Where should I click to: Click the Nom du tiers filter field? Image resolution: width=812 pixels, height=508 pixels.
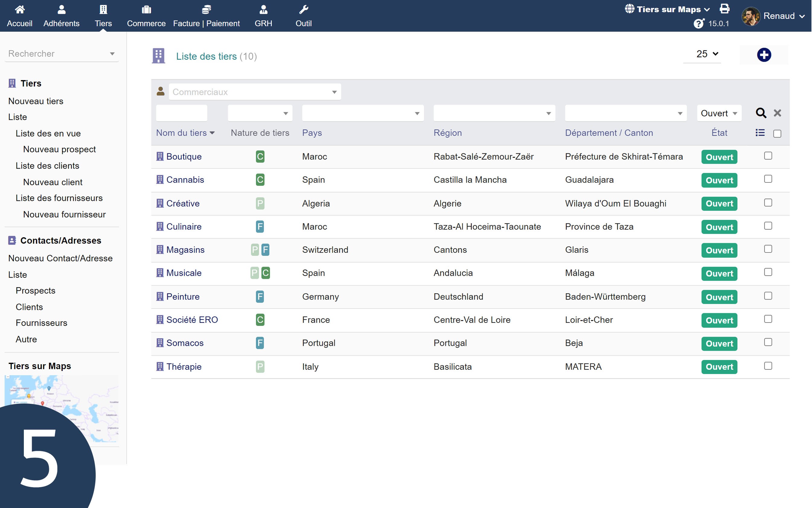[181, 113]
